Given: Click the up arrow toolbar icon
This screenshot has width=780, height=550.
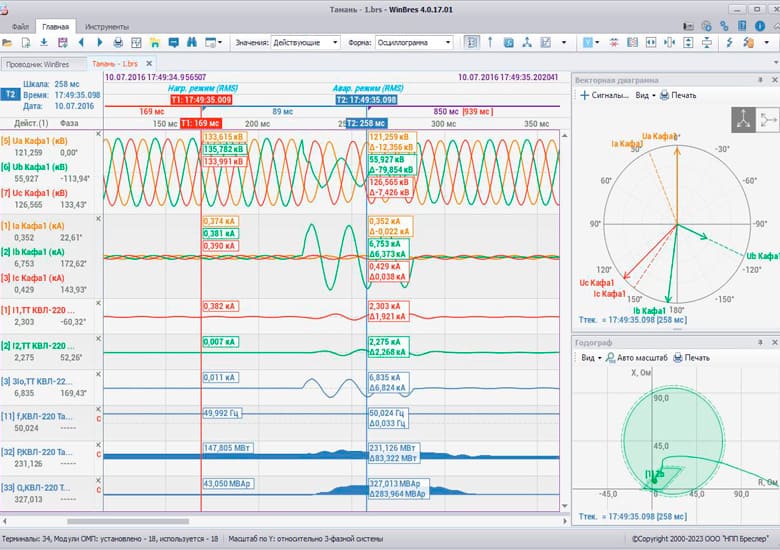Looking at the screenshot, I should click(x=490, y=43).
